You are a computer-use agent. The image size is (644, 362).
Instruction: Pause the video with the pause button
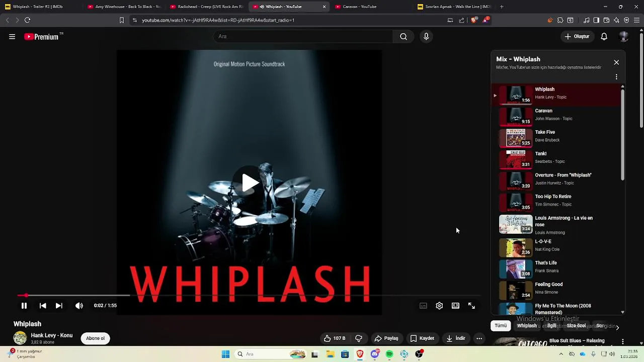(x=24, y=306)
